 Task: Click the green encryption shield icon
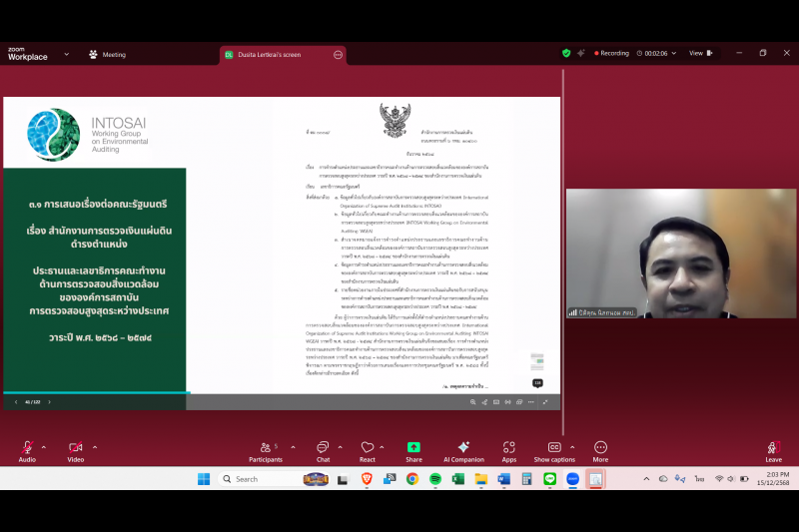(566, 53)
